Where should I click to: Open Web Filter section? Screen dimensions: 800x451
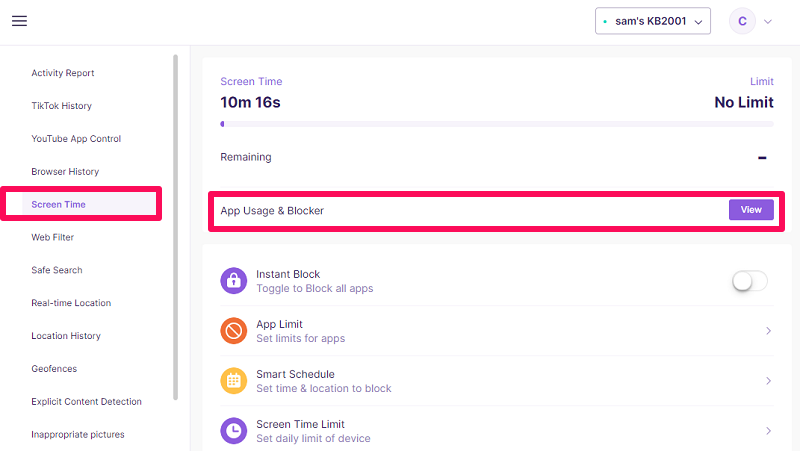53,237
